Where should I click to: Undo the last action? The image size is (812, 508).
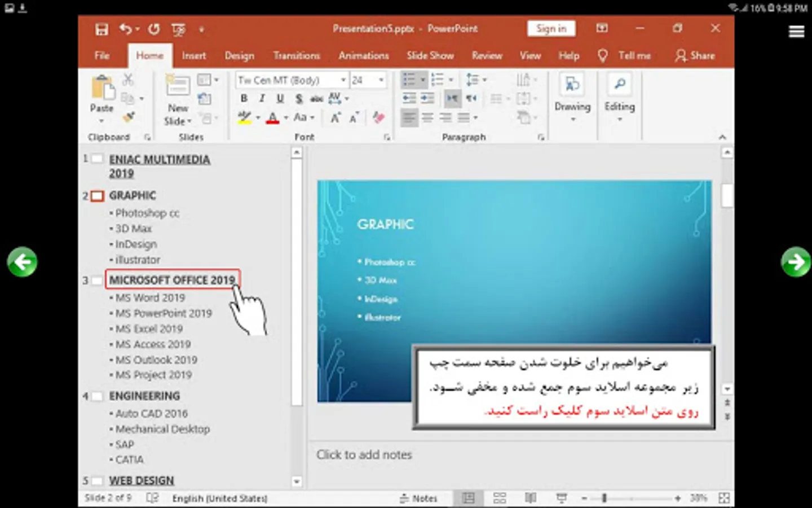coord(125,29)
